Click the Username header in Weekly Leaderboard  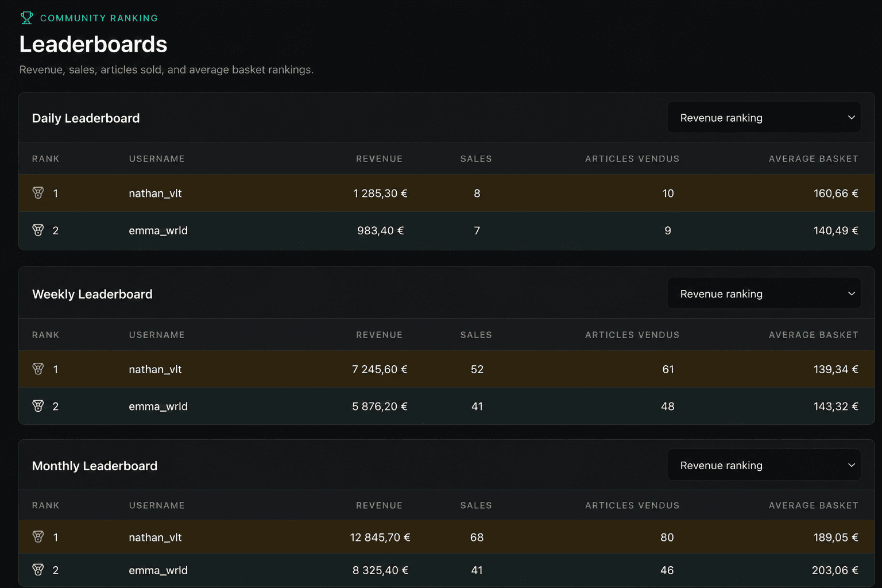pyautogui.click(x=157, y=335)
